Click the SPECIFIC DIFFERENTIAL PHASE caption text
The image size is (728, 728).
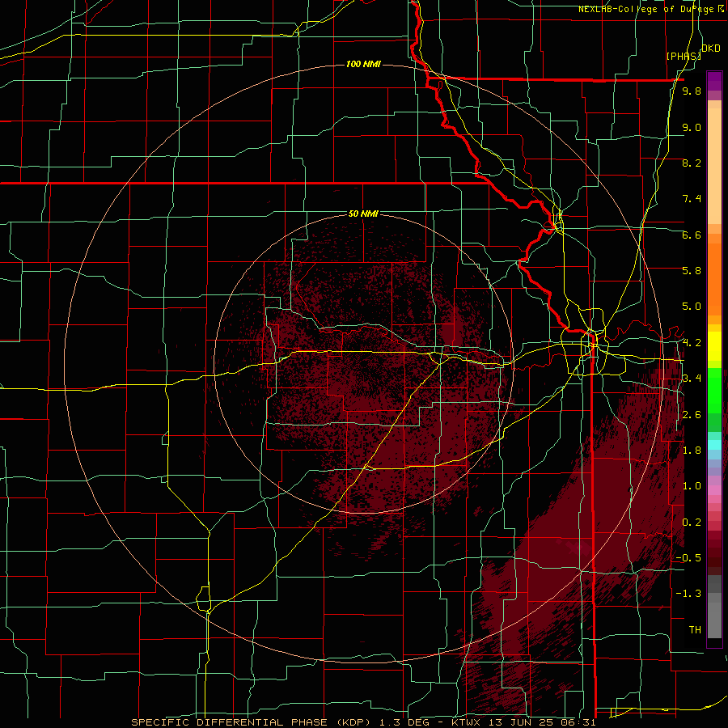point(229,722)
